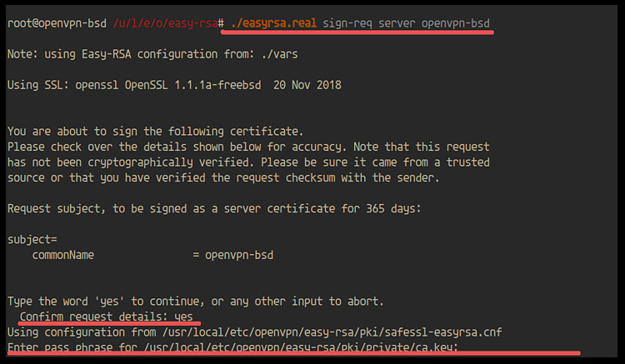Click the 'has not been cryptographically verified' line

tap(247, 162)
